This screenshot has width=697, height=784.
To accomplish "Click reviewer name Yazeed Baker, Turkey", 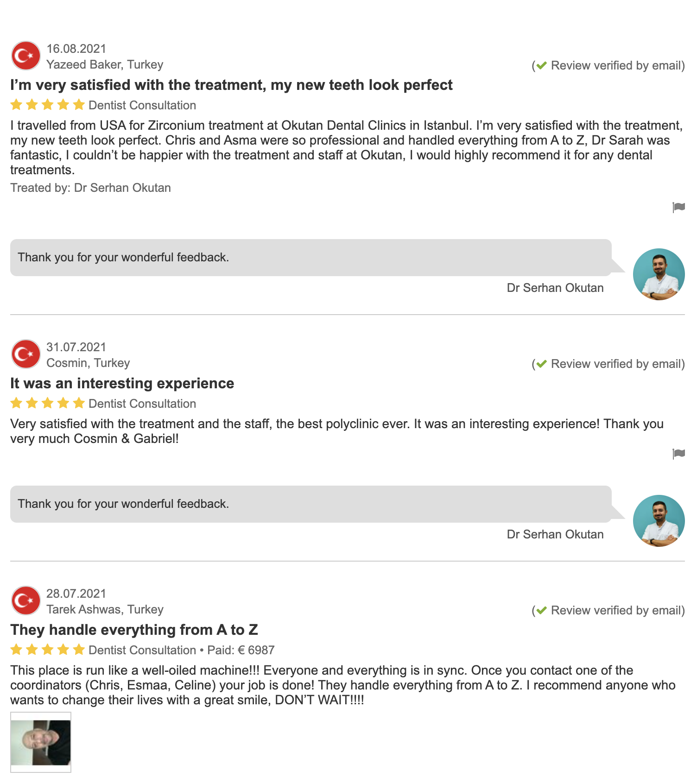I will point(105,65).
